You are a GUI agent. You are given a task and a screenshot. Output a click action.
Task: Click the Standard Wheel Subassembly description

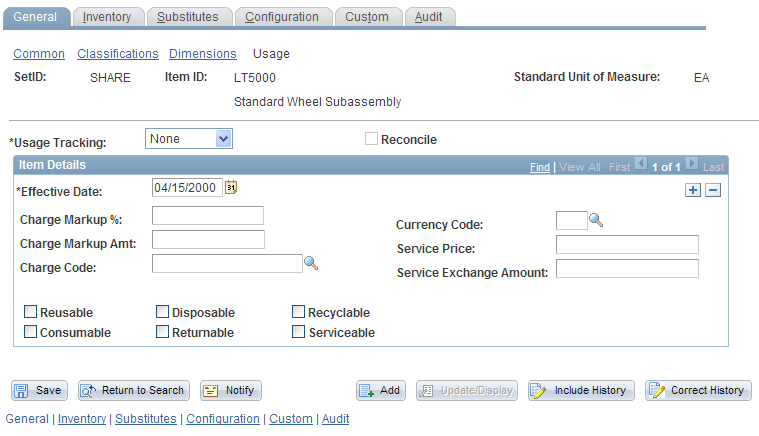[x=318, y=102]
